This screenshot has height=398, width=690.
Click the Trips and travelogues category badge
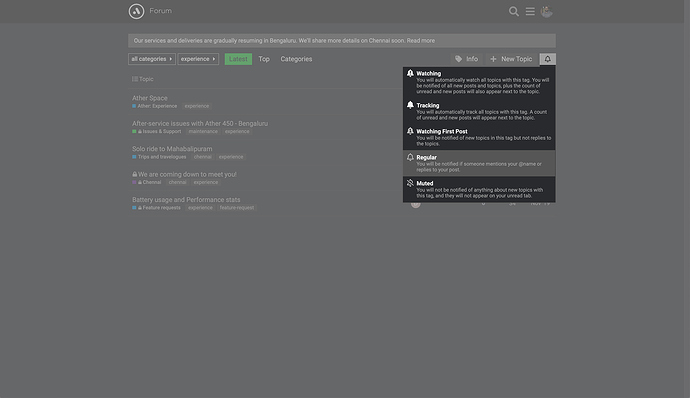(x=159, y=157)
